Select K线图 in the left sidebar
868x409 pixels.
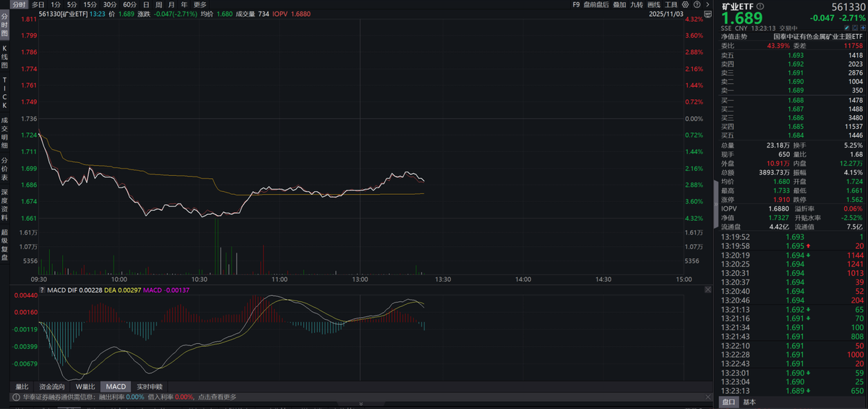(4, 55)
